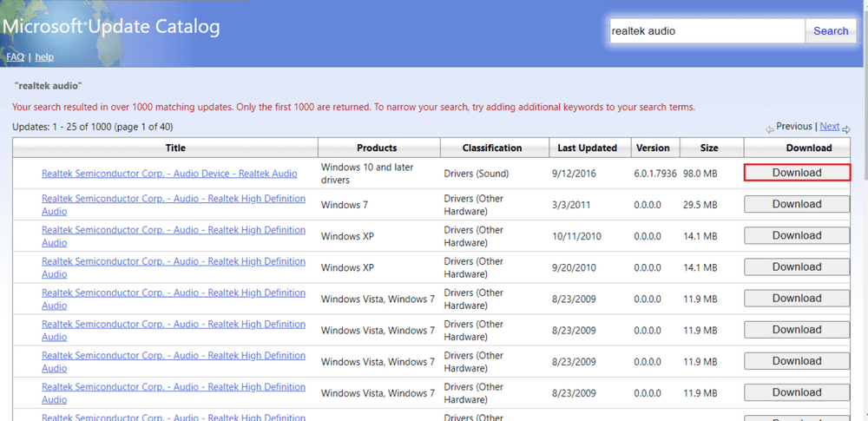This screenshot has width=868, height=421.
Task: Click the Previous page arrow icon
Action: (x=769, y=129)
